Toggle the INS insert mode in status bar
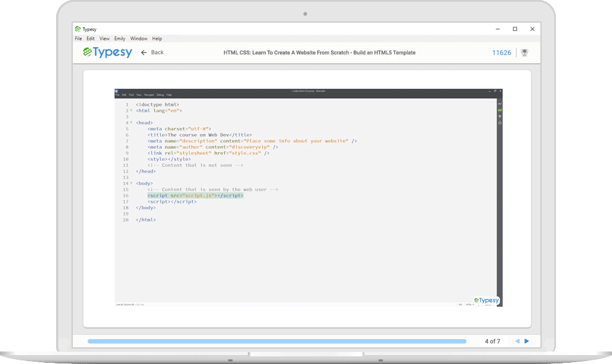 (x=460, y=304)
